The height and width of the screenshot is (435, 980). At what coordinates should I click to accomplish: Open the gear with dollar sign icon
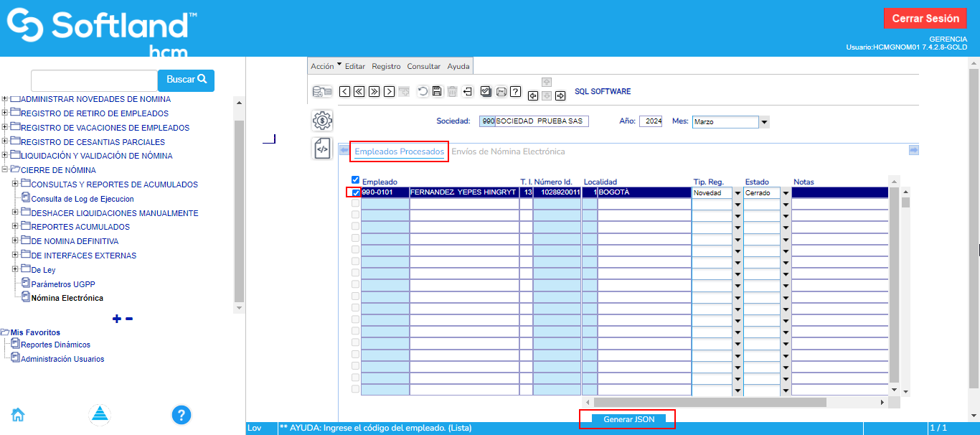[322, 121]
